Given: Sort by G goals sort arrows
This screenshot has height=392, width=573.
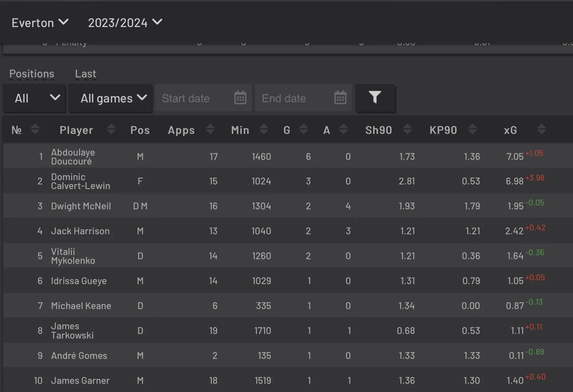Looking at the screenshot, I should point(304,129).
